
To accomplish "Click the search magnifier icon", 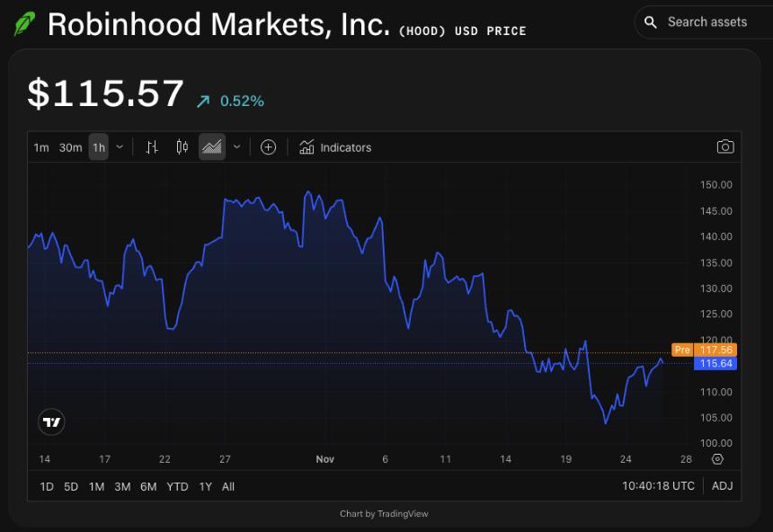I will [651, 22].
